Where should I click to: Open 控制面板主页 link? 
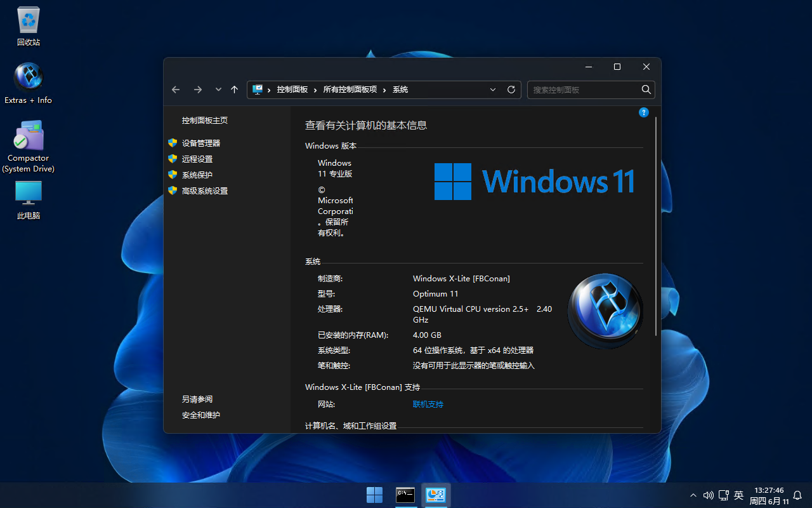click(205, 120)
